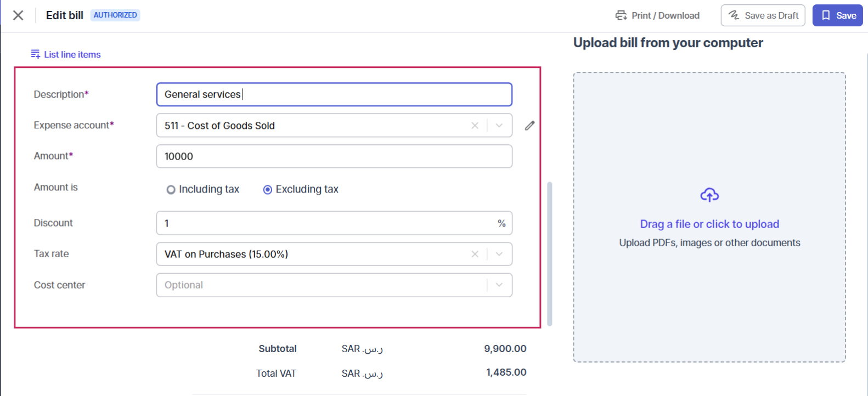
Task: Close the Edit bill dialog with X icon
Action: 18,15
